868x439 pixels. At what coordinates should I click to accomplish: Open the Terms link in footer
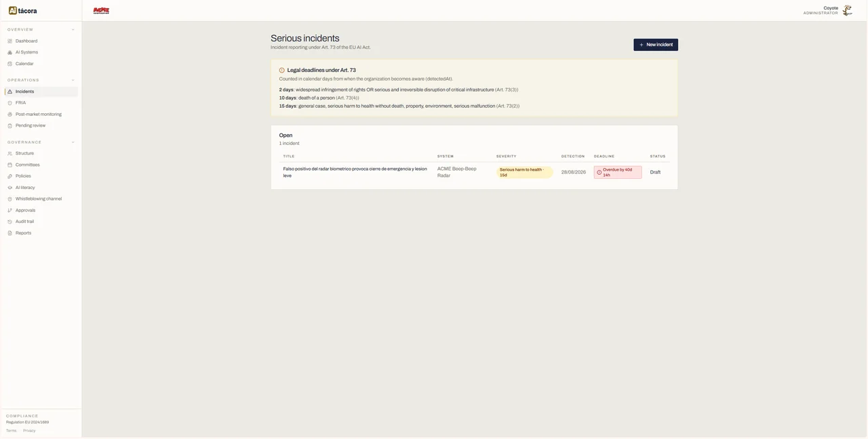[11, 431]
